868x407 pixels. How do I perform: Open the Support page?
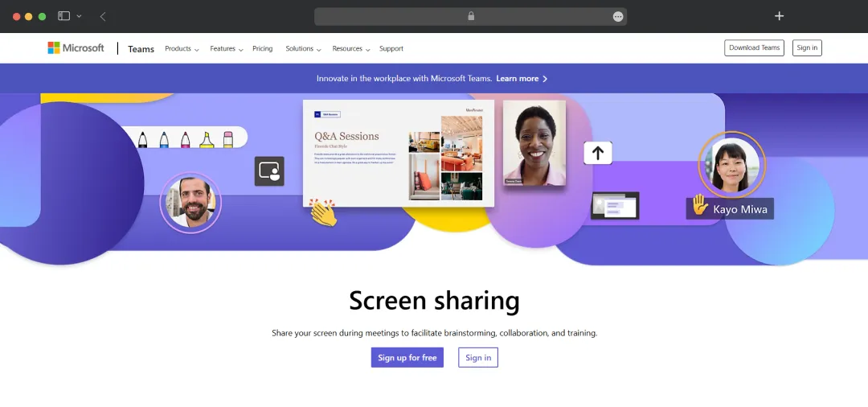click(391, 49)
